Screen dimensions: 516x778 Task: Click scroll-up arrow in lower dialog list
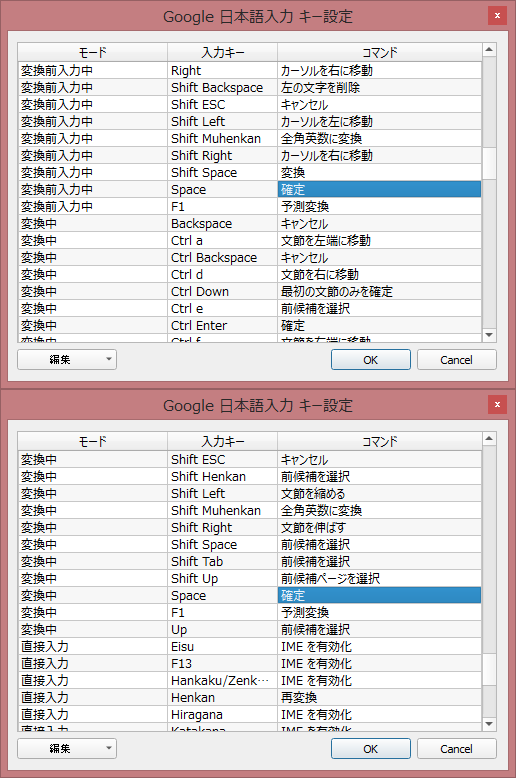[x=489, y=439]
